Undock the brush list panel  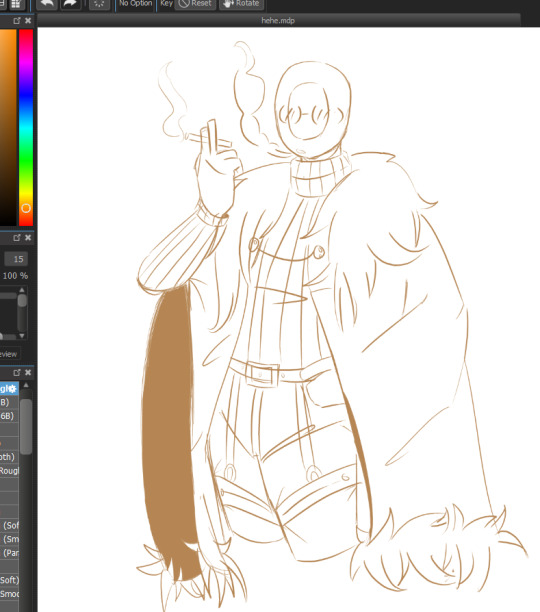[17, 373]
